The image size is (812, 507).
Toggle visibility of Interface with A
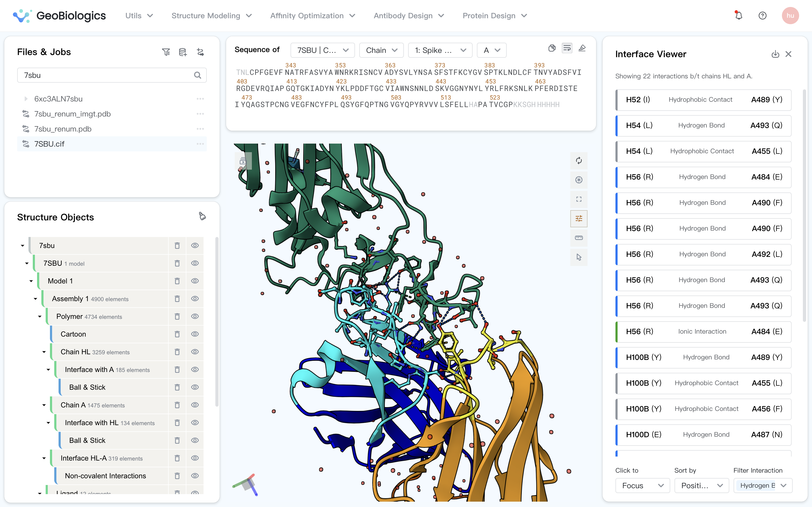195,370
